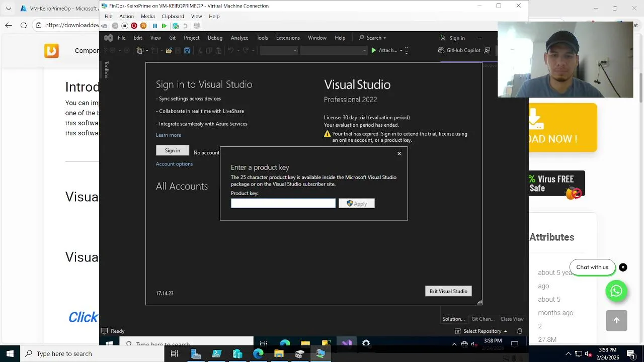Click the browser reload icon
The height and width of the screenshot is (362, 644).
coord(24,25)
